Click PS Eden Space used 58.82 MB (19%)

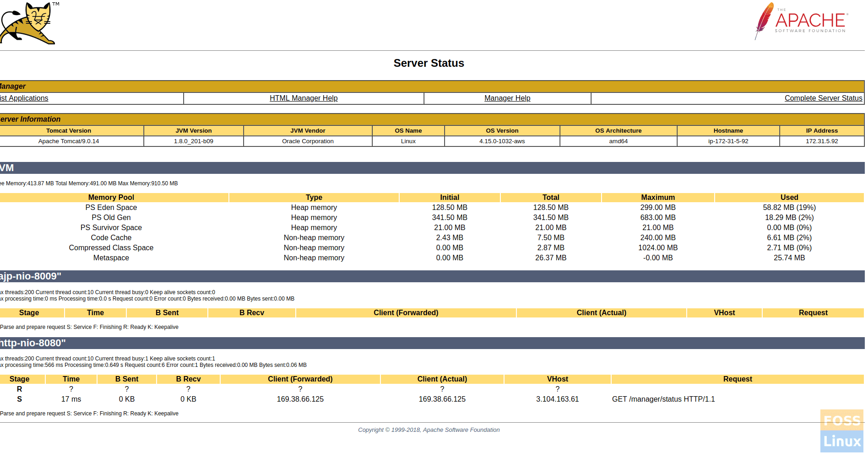tap(789, 208)
